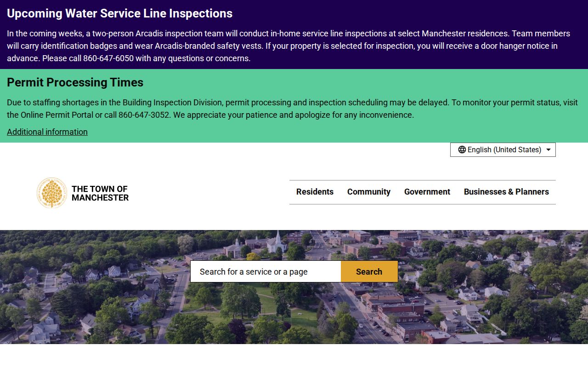The height and width of the screenshot is (368, 588).
Task: Click the gold Search button
Action: [369, 271]
